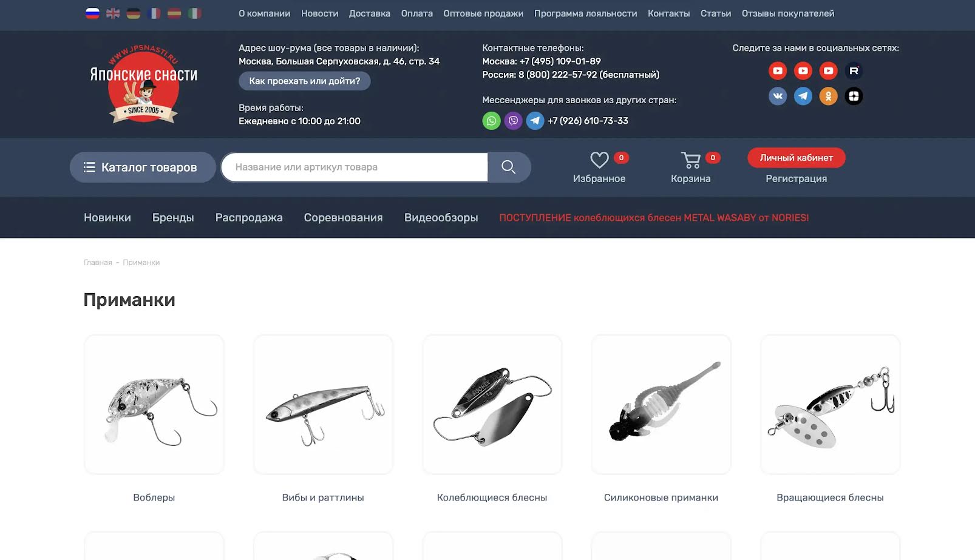This screenshot has width=975, height=560.
Task: Open the Odnoklassniki social icon
Action: click(828, 96)
